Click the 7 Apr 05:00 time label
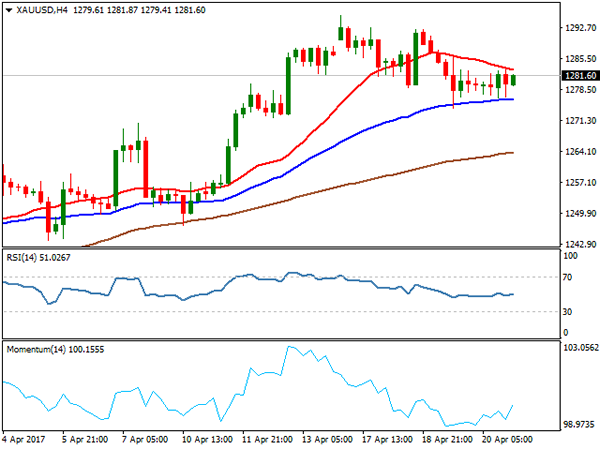Screen dimensions: 600x450 tap(145, 439)
